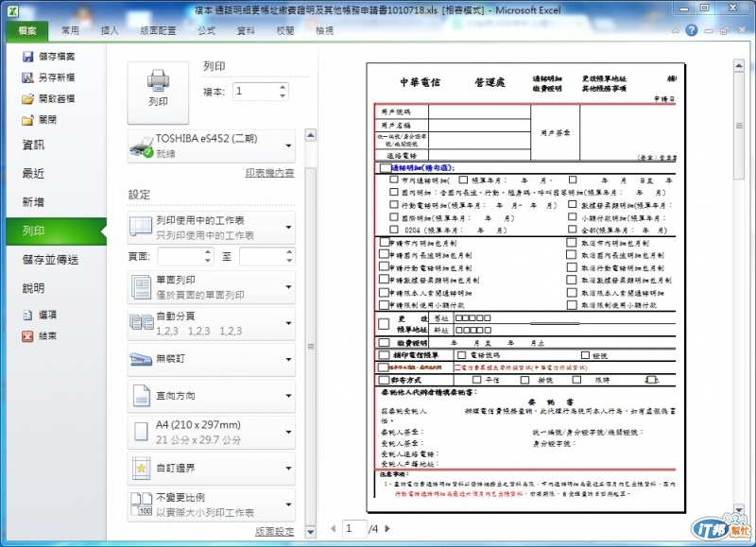Decrease the copies (複本) count spinner
756x547 pixels.
[283, 96]
